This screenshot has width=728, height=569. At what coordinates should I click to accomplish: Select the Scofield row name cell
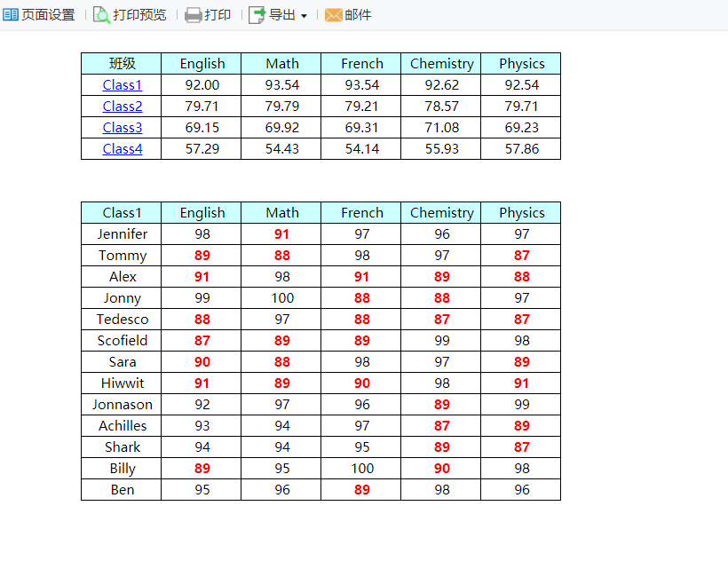121,341
